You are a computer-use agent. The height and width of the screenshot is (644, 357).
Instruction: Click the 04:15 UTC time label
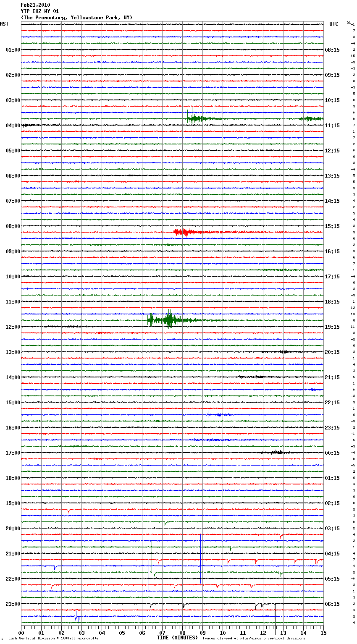point(332,554)
